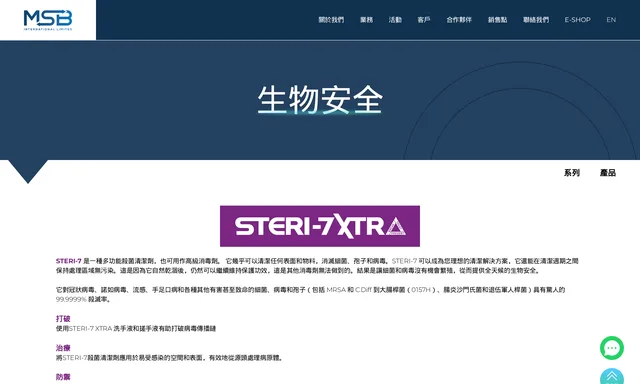This screenshot has height=384, width=640.
Task: Click the 防禦 purple subheading
Action: coord(63,377)
